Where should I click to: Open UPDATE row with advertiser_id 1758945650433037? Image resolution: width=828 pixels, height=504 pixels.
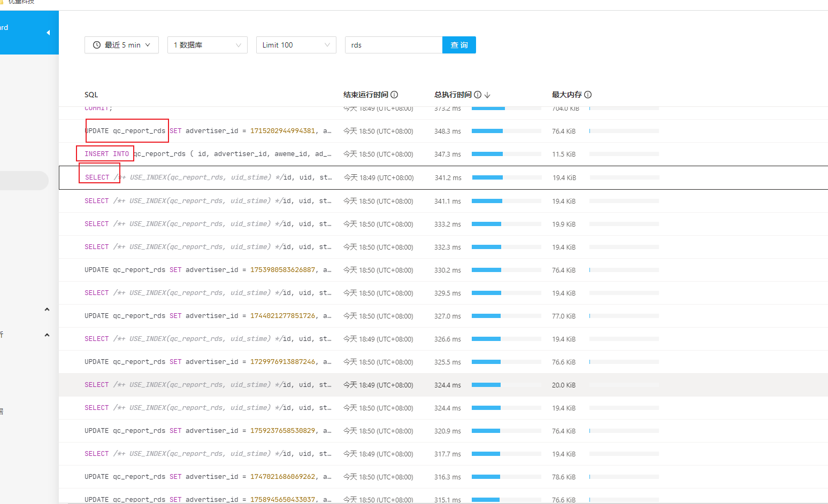tap(443, 497)
